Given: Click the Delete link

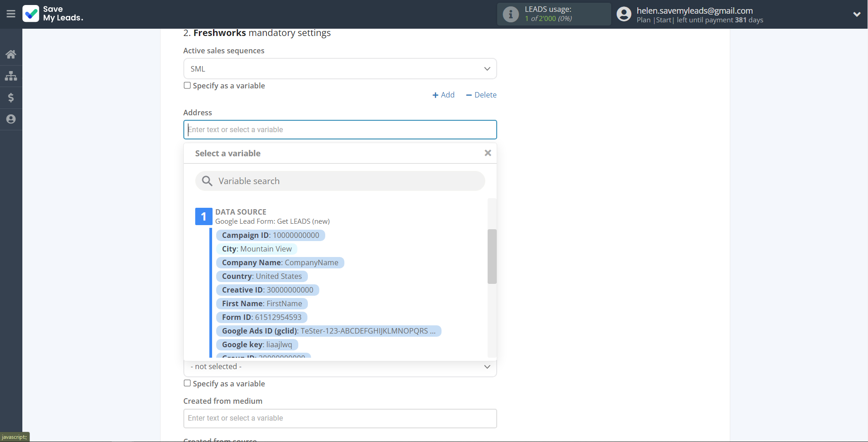Looking at the screenshot, I should point(481,95).
